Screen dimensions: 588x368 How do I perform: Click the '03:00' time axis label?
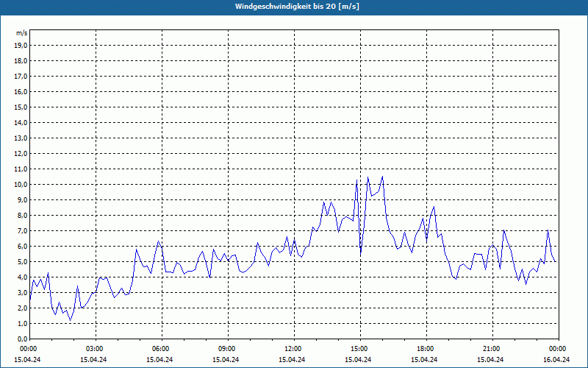pyautogui.click(x=95, y=349)
